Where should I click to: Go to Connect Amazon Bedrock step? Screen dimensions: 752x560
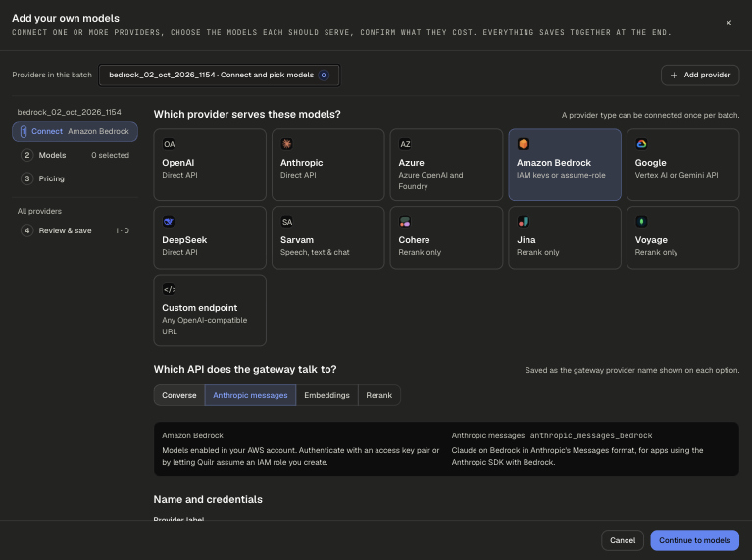coord(75,131)
